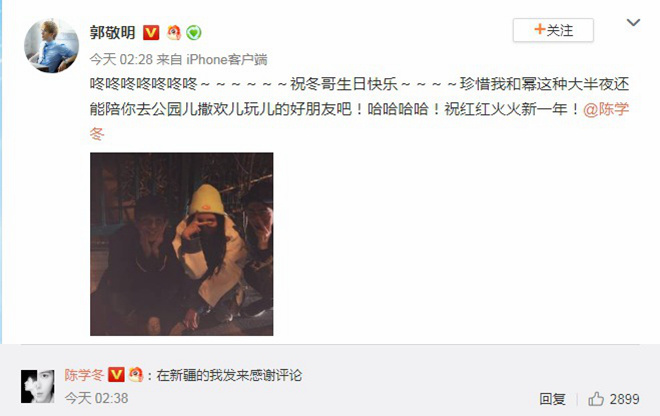Open 陈学冬 commenter name link
Viewport: 660px width, 416px height.
coord(84,375)
